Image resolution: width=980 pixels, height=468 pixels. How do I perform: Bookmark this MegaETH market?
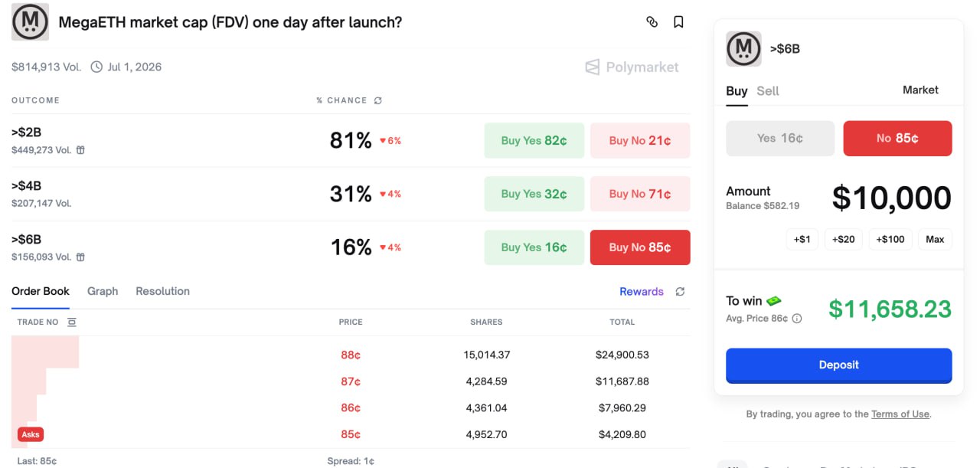(x=678, y=22)
